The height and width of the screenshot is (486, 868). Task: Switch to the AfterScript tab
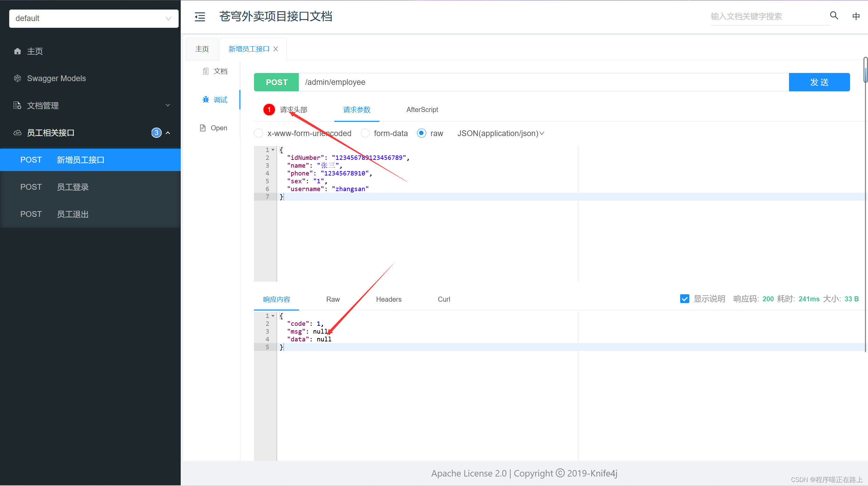(422, 110)
